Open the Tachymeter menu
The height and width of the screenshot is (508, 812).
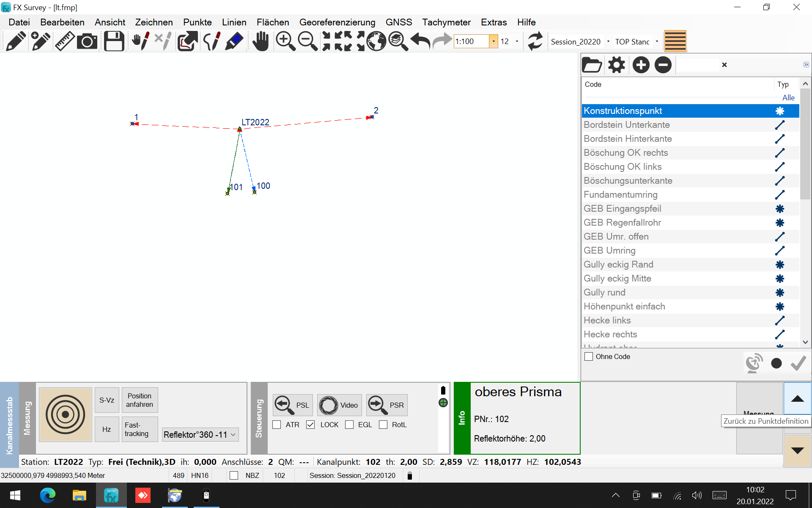click(446, 22)
